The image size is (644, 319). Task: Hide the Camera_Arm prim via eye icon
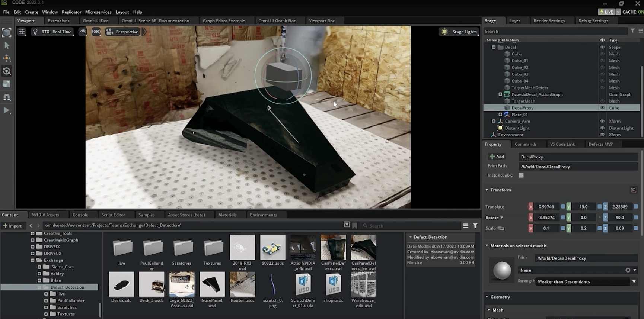click(x=602, y=121)
